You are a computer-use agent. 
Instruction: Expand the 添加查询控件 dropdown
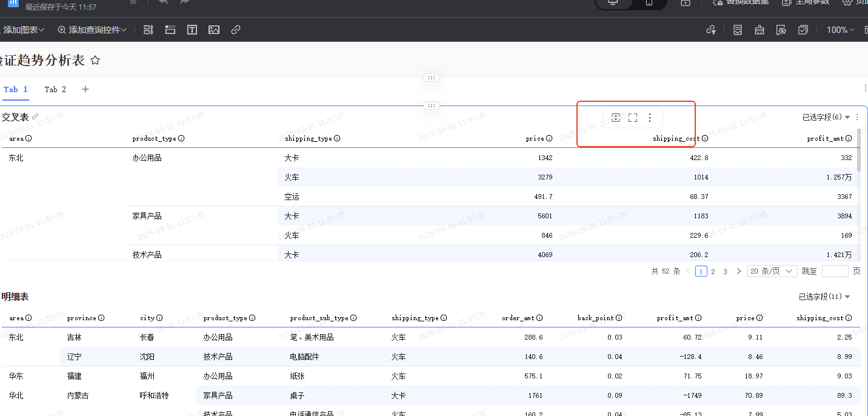click(92, 30)
